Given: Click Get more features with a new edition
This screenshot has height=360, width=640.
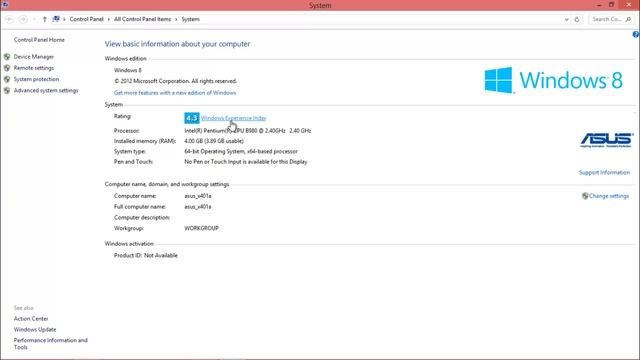Looking at the screenshot, I should tap(175, 93).
